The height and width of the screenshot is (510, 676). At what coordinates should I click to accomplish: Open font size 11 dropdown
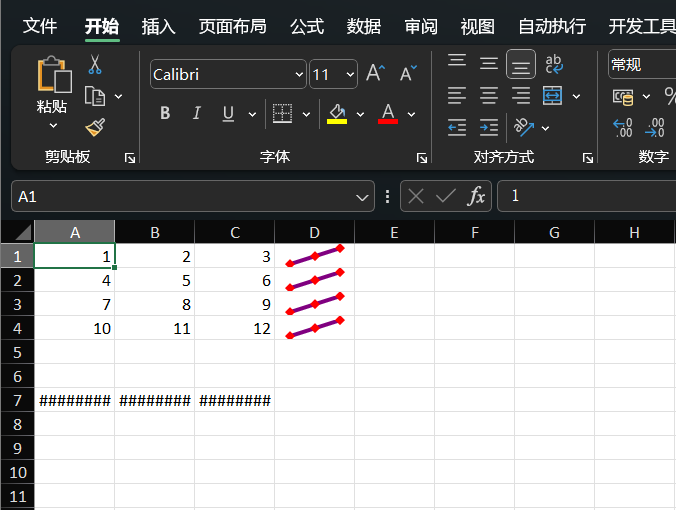coord(350,75)
